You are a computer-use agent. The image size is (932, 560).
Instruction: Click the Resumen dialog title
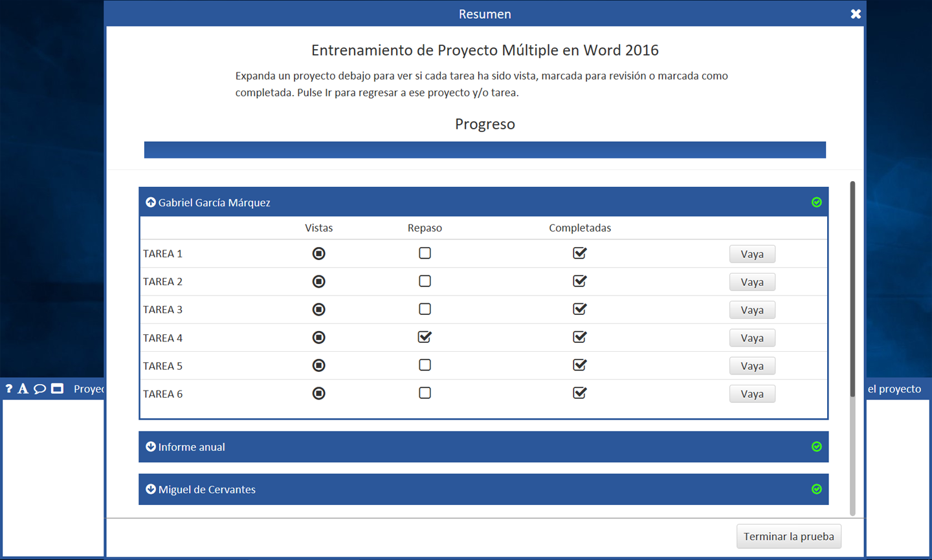click(x=485, y=14)
